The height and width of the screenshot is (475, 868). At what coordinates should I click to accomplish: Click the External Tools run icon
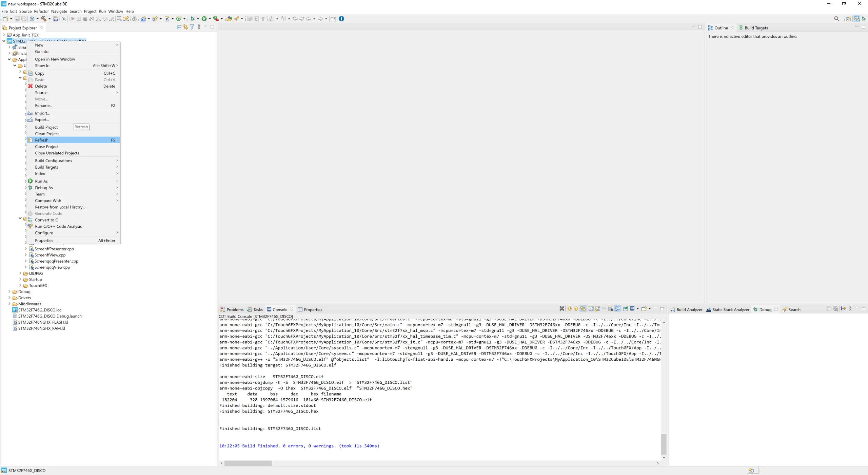tap(216, 19)
